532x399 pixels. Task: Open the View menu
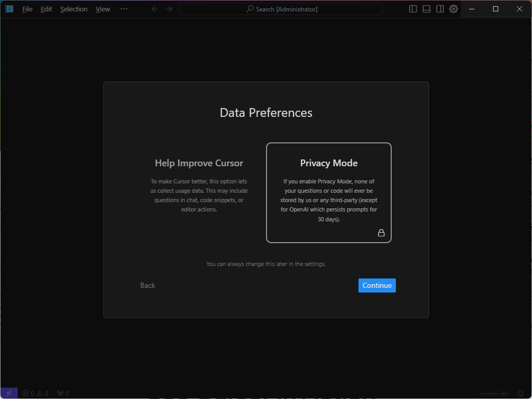(103, 9)
